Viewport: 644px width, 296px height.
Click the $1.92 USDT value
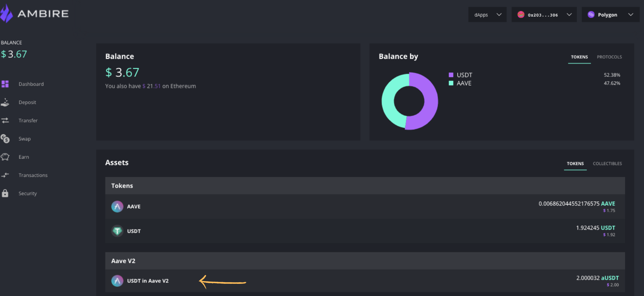[609, 234]
